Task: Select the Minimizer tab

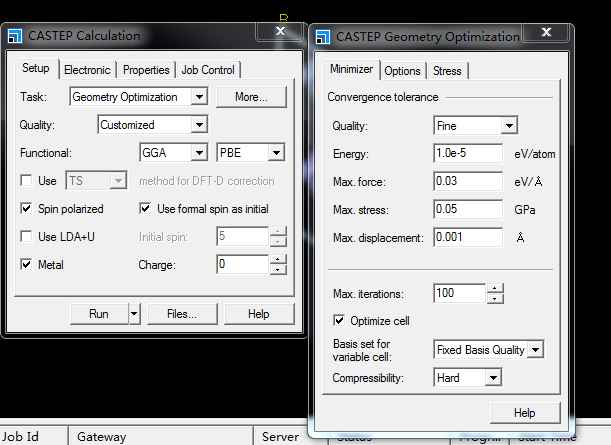Action: coord(351,69)
